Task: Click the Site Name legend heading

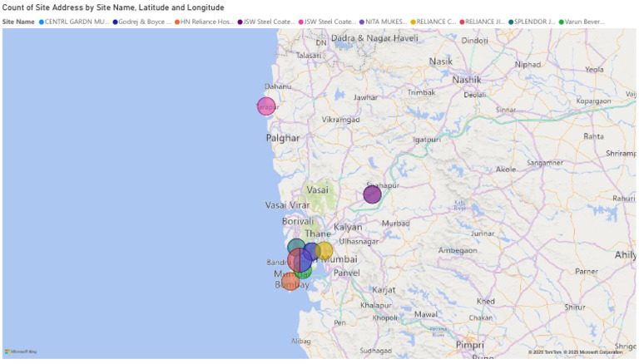Action: (x=18, y=22)
